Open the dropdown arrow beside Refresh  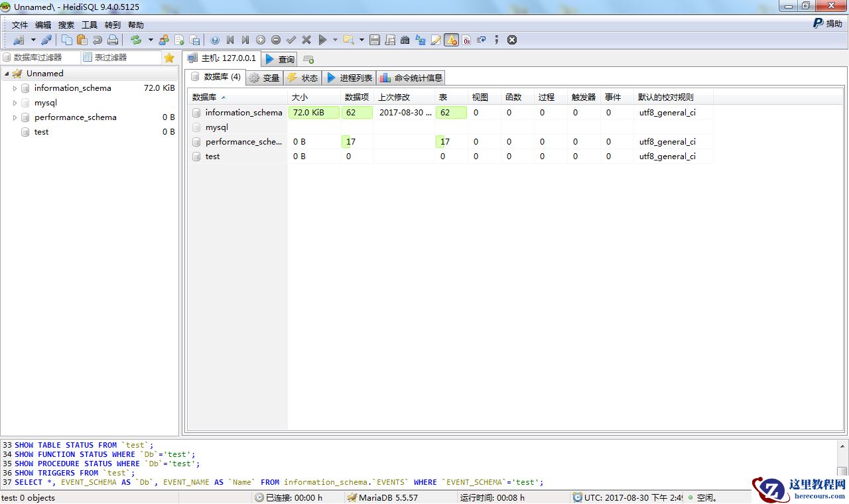point(151,40)
